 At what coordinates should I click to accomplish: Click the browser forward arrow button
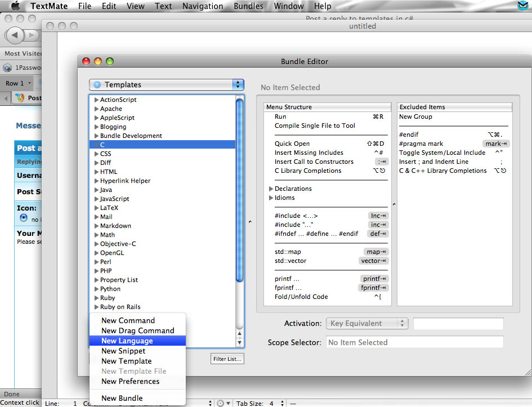(31, 35)
